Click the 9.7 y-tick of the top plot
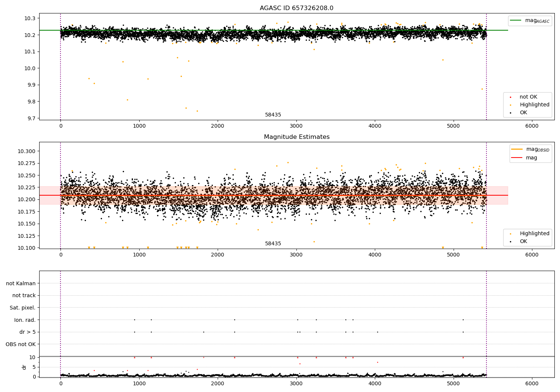 [x=32, y=118]
